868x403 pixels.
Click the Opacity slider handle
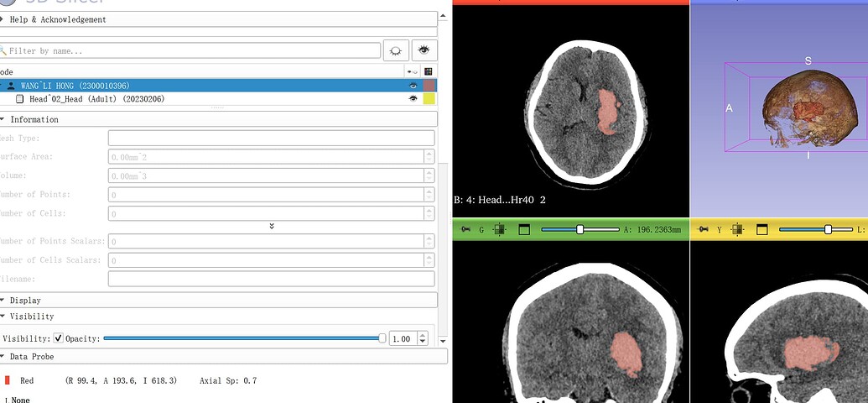click(x=382, y=338)
